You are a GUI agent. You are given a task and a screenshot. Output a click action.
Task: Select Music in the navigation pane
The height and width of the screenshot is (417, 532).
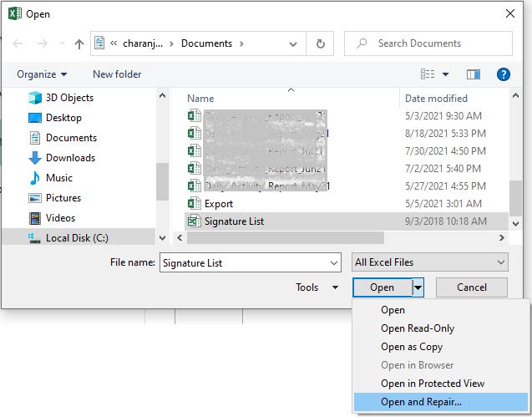(59, 178)
